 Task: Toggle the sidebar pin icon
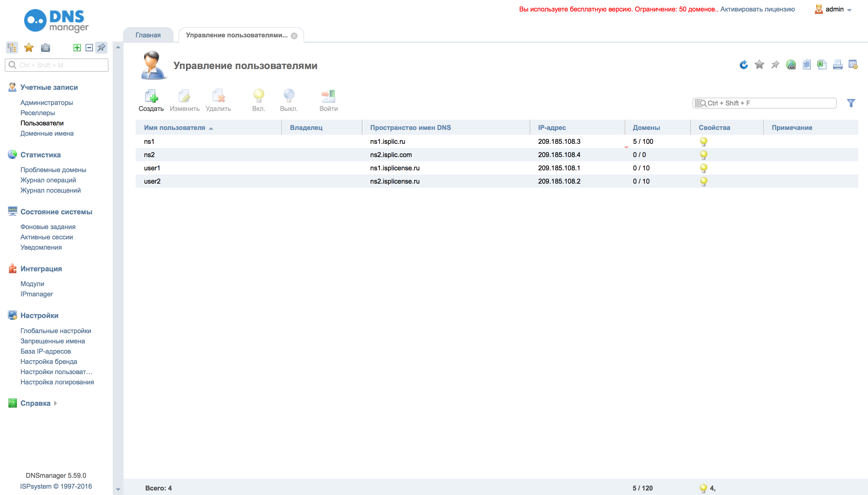tap(101, 48)
